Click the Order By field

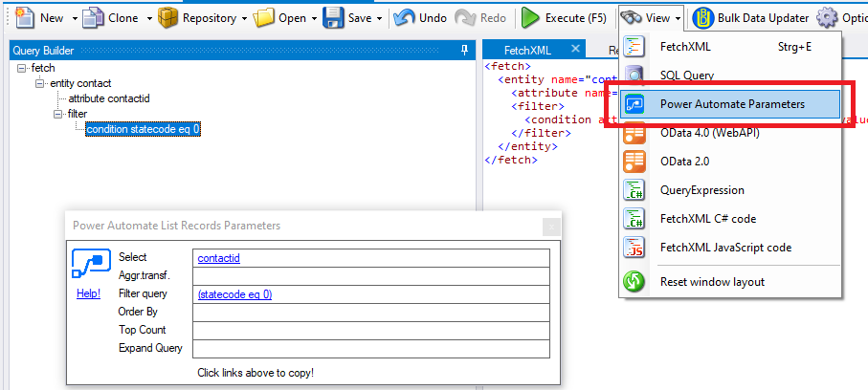pos(371,313)
